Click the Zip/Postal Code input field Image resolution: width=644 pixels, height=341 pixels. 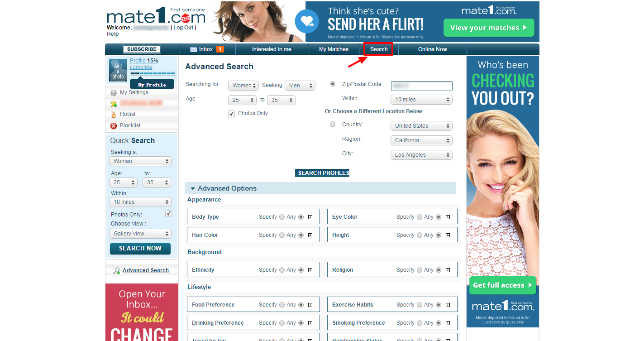[422, 86]
